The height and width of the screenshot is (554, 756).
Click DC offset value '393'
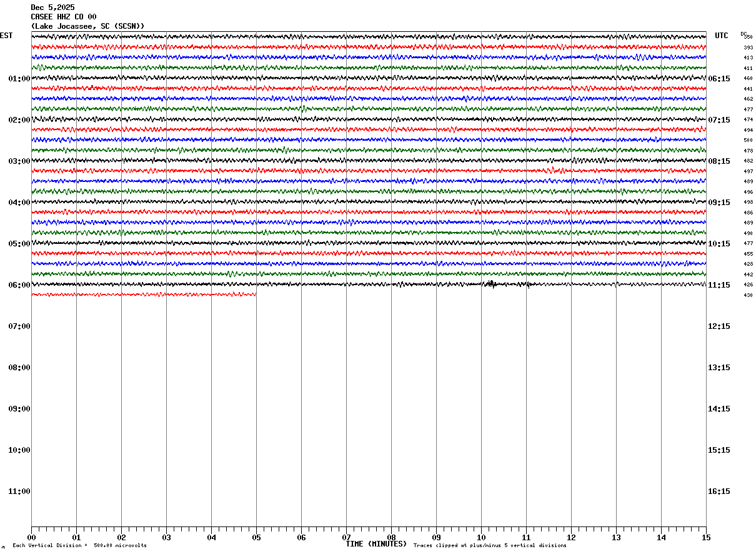pyautogui.click(x=748, y=48)
